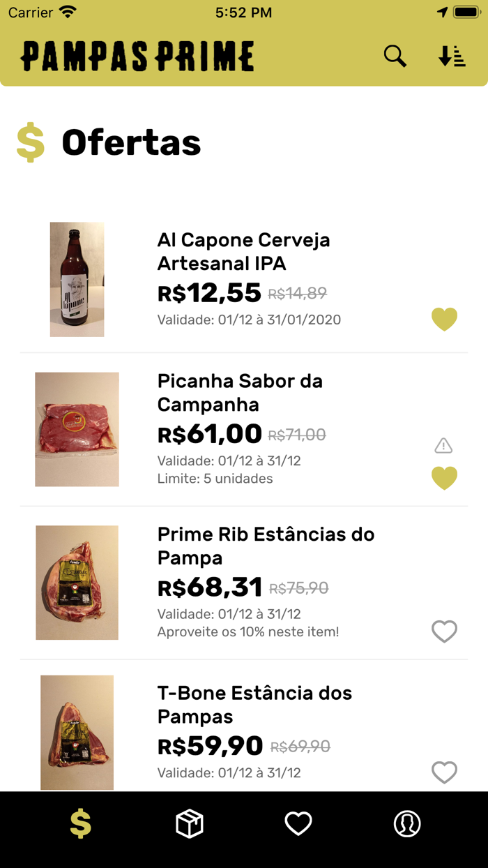Open the Al Capone beer bottle thumbnail
488x868 pixels.
click(x=77, y=279)
